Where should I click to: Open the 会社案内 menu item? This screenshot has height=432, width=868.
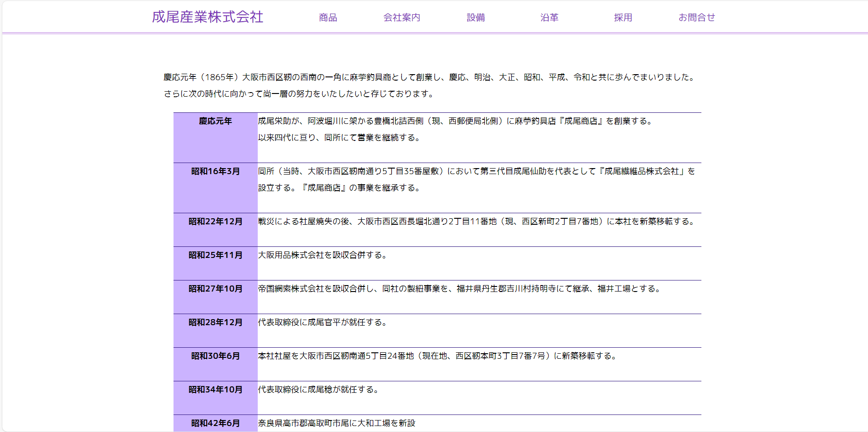tap(402, 18)
